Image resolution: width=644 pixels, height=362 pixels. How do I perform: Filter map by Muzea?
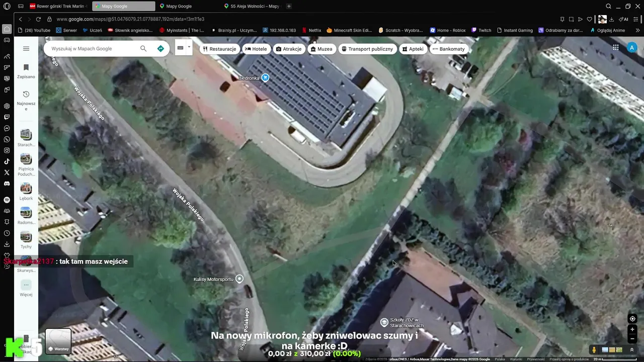coord(321,49)
